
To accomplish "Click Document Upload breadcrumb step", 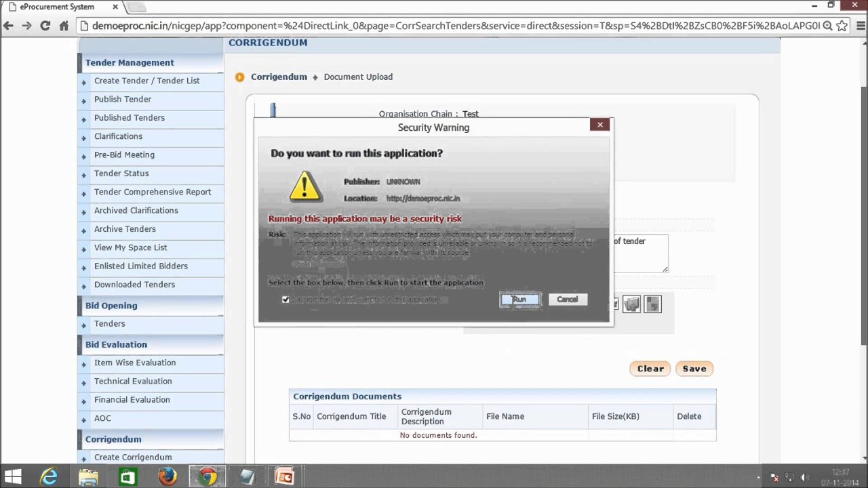I will tap(358, 77).
